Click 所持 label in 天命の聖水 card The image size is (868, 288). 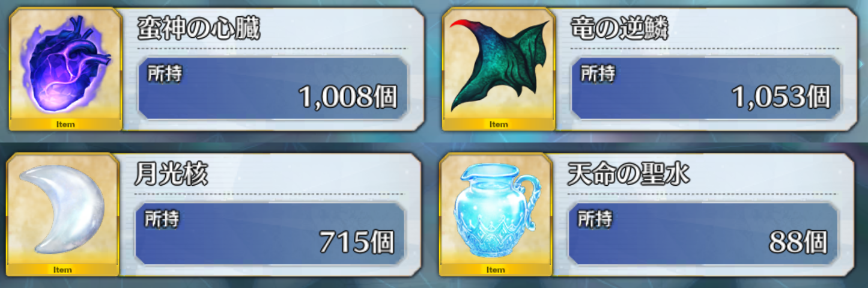(x=595, y=219)
